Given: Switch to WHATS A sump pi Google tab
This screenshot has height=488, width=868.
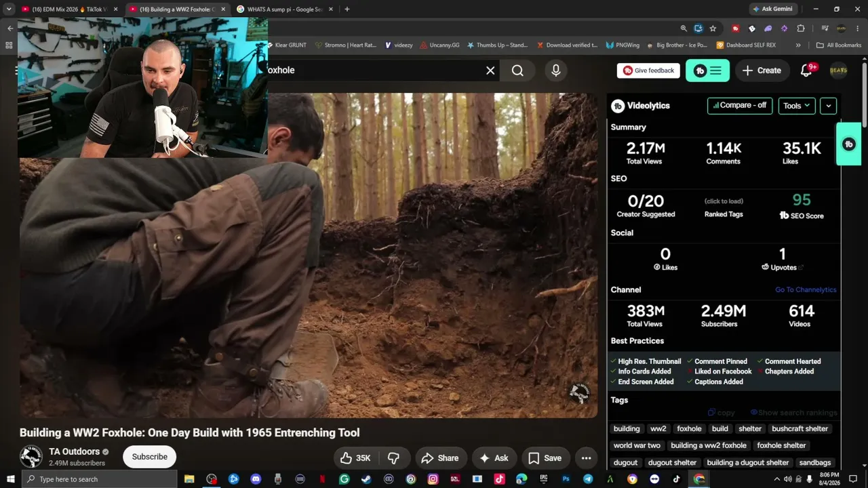Looking at the screenshot, I should click(283, 9).
